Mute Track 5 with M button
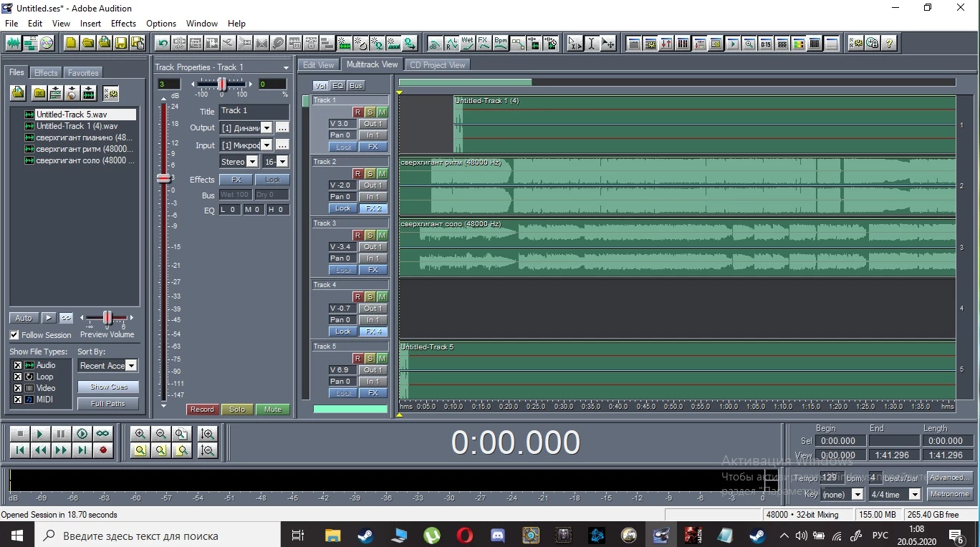 [x=383, y=359]
